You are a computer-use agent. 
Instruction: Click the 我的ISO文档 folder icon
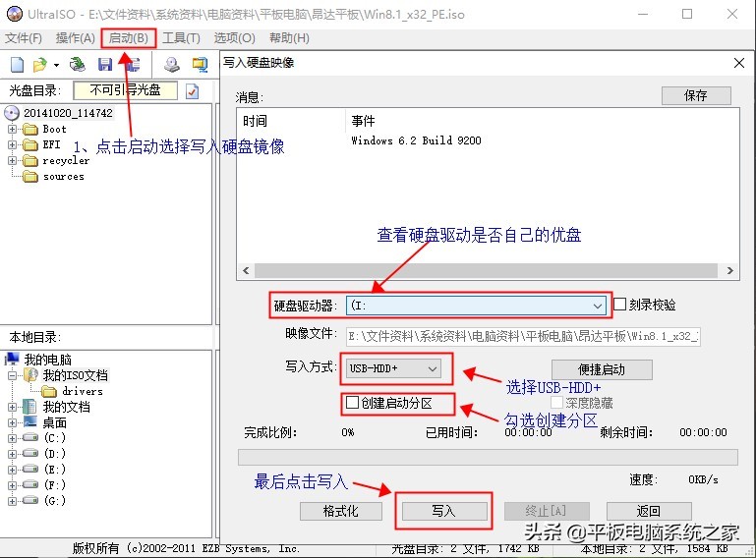click(30, 375)
